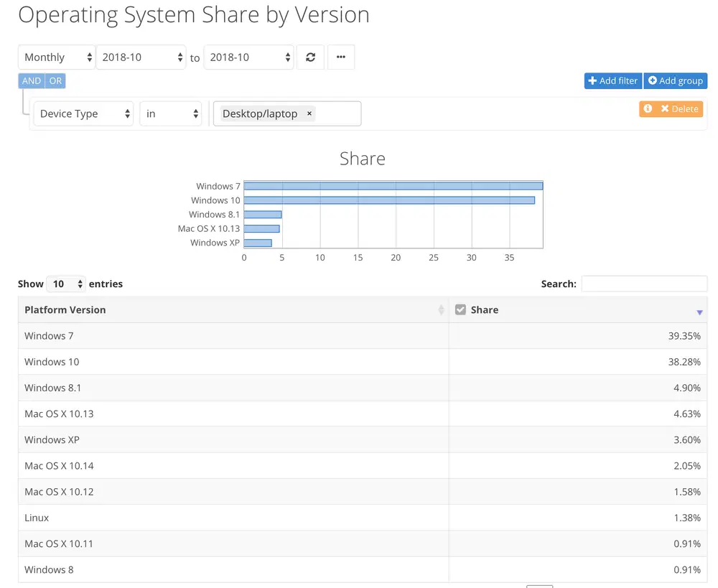Remove the Desktop/laptop tag with its x icon
This screenshot has width=718, height=588.
click(x=309, y=113)
